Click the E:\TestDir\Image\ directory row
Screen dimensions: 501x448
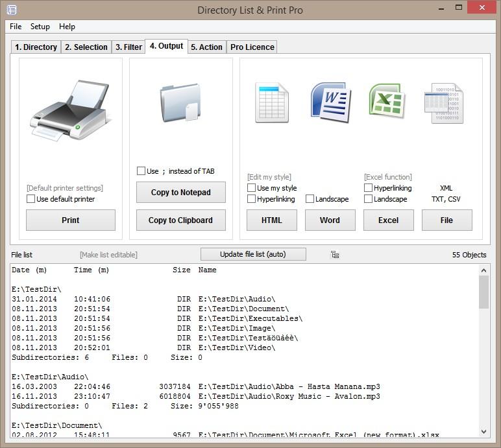click(x=143, y=328)
